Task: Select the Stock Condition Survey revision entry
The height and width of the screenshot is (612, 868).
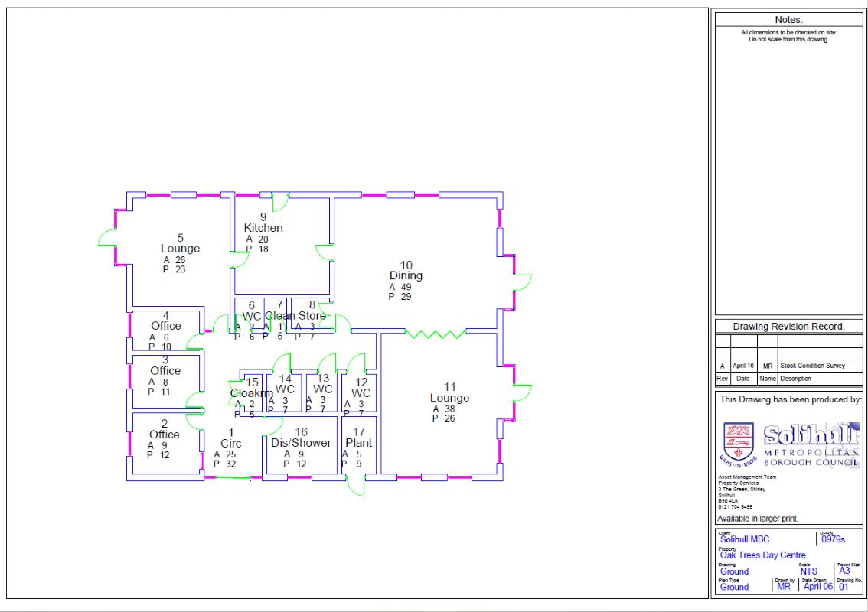Action: pyautogui.click(x=812, y=366)
